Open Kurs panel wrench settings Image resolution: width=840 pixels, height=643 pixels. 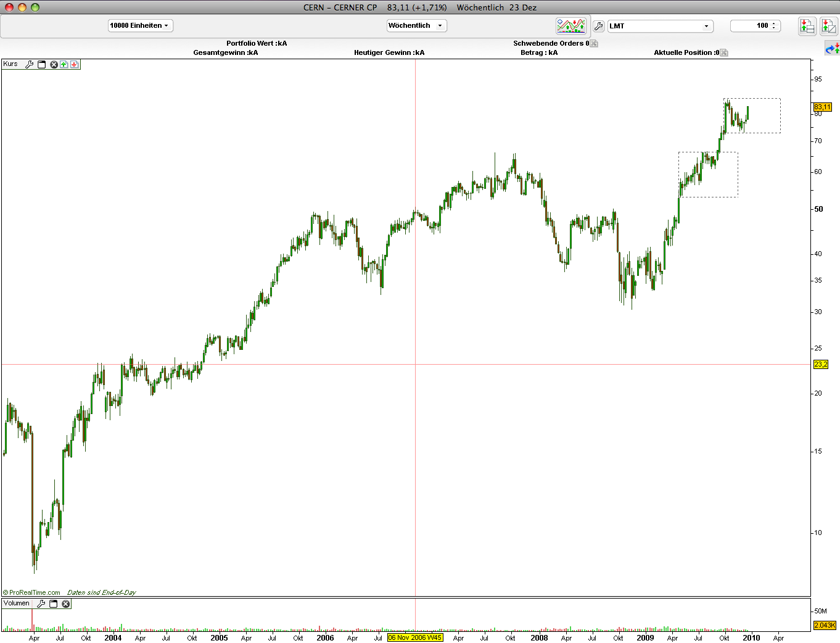(x=29, y=64)
